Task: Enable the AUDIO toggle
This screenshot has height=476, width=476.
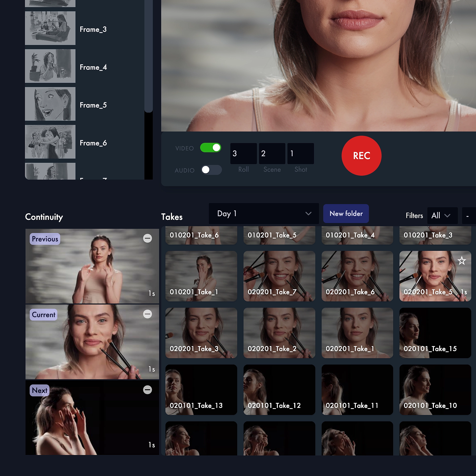Action: coord(211,170)
